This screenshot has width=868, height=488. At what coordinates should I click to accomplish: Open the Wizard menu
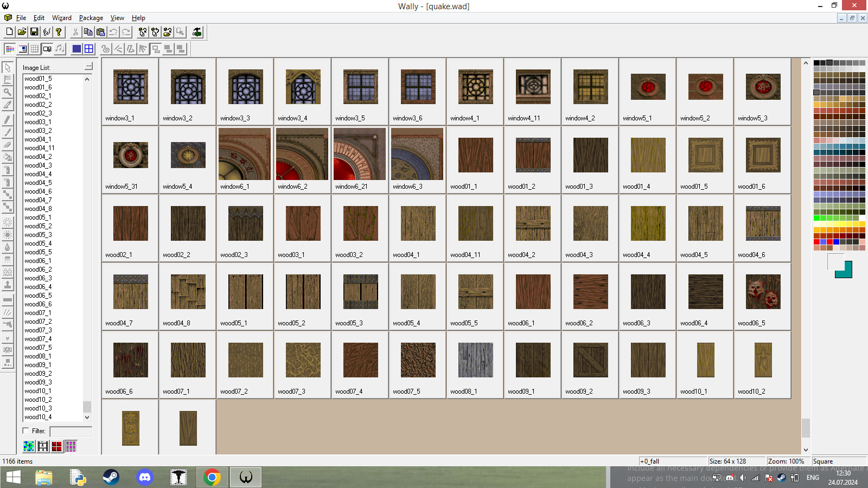pyautogui.click(x=61, y=18)
